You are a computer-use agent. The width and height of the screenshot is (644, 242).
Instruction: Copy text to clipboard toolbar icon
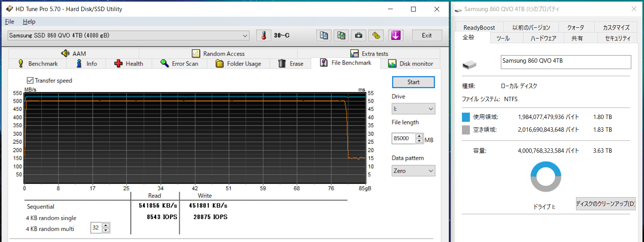click(x=324, y=35)
